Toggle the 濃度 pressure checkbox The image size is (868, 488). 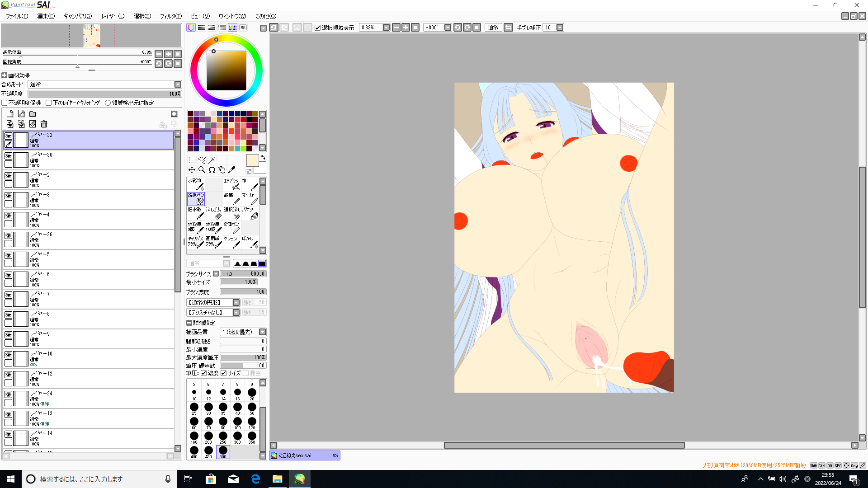tap(204, 373)
